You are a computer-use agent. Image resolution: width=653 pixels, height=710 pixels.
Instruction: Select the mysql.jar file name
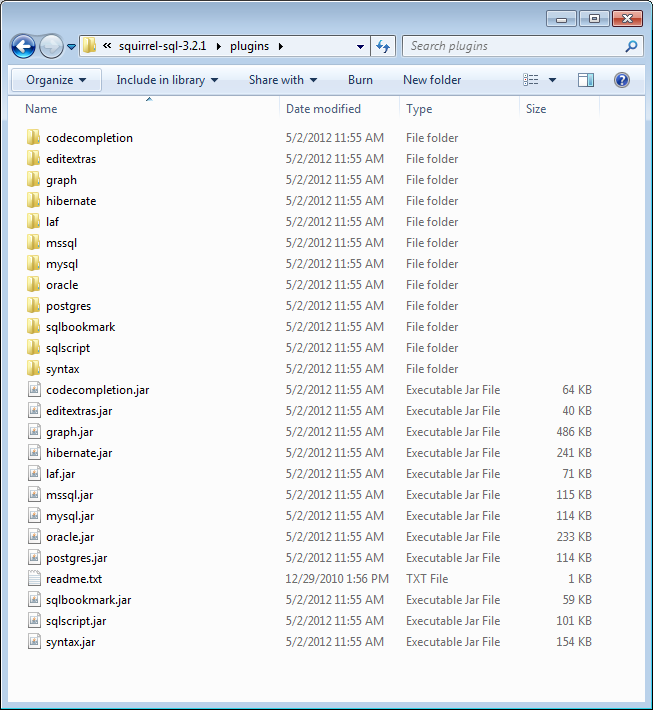coord(70,516)
